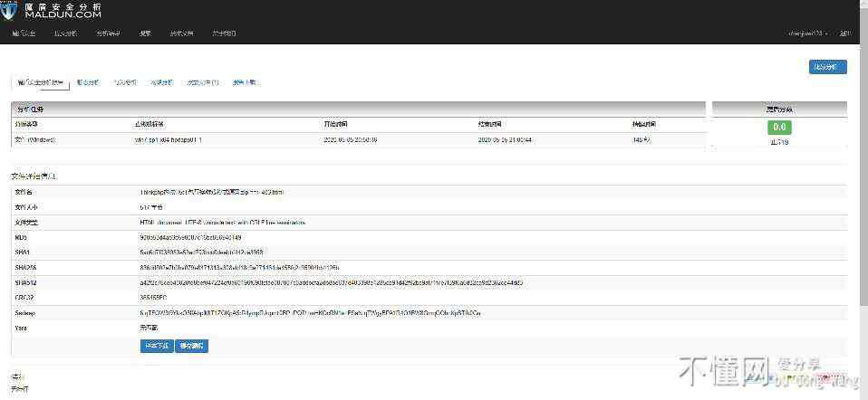Open the second navigation item next to the home link
868x400 pixels.
click(x=65, y=33)
